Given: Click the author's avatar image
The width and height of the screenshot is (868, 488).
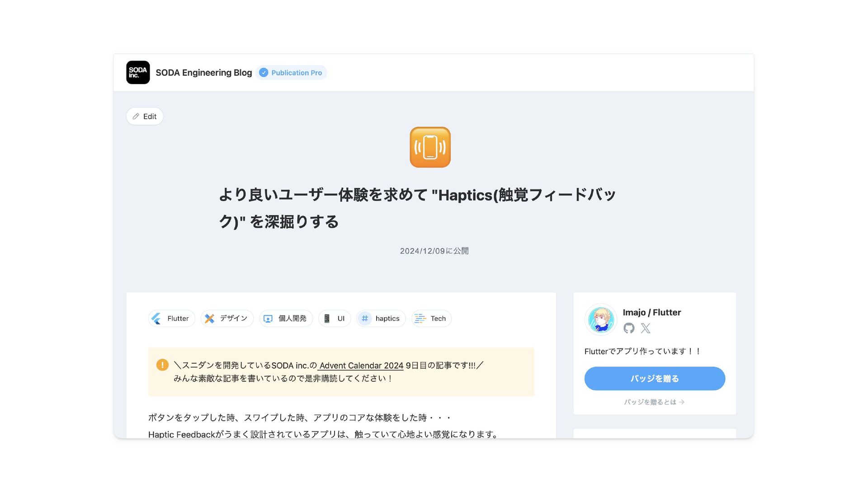Looking at the screenshot, I should 601,319.
